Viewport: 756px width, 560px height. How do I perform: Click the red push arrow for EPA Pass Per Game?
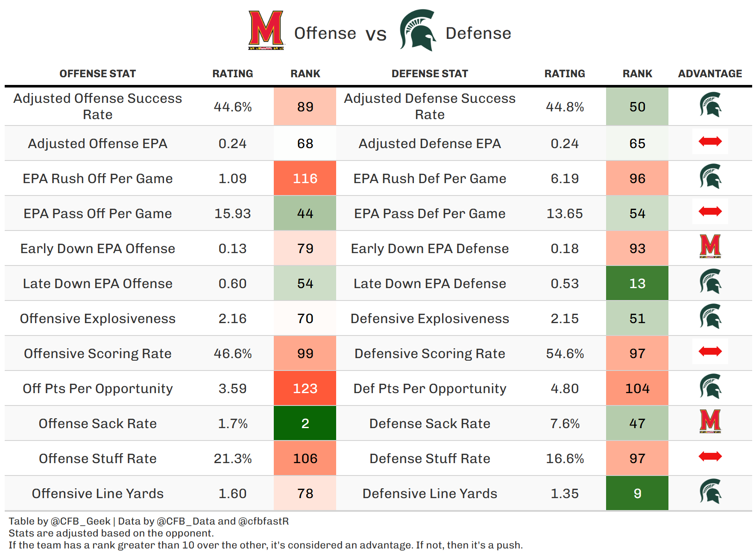point(710,211)
